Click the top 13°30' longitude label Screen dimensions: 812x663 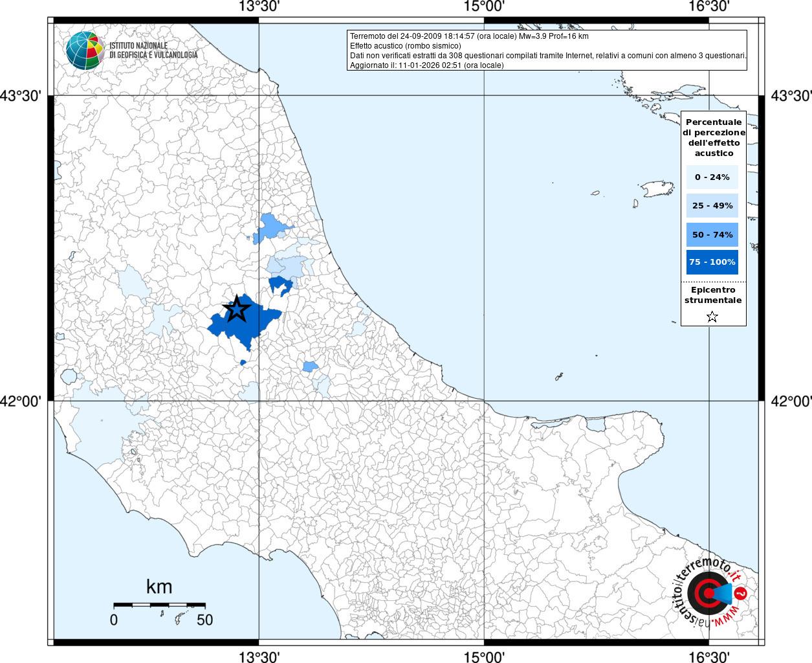pyautogui.click(x=259, y=7)
